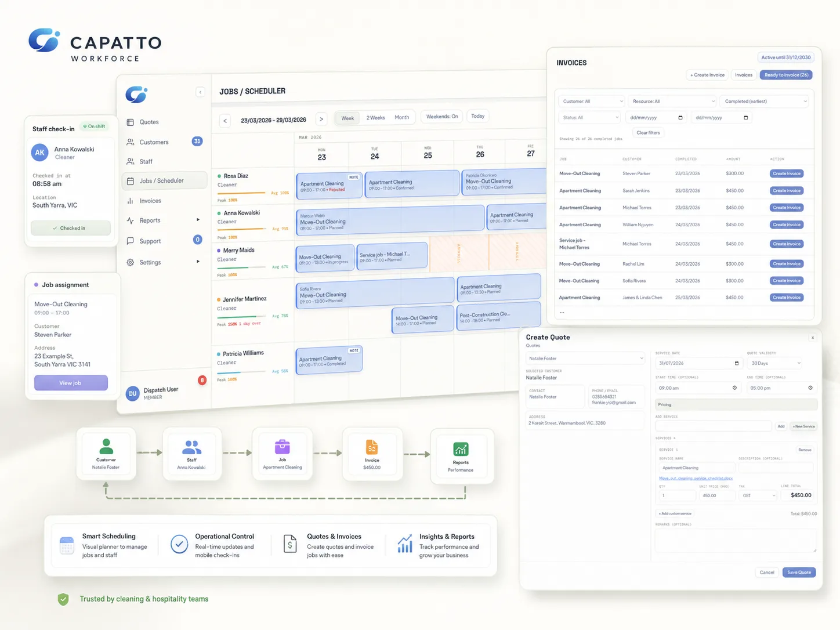Image resolution: width=840 pixels, height=630 pixels.
Task: Click the + Create Invoice button
Action: (x=707, y=75)
